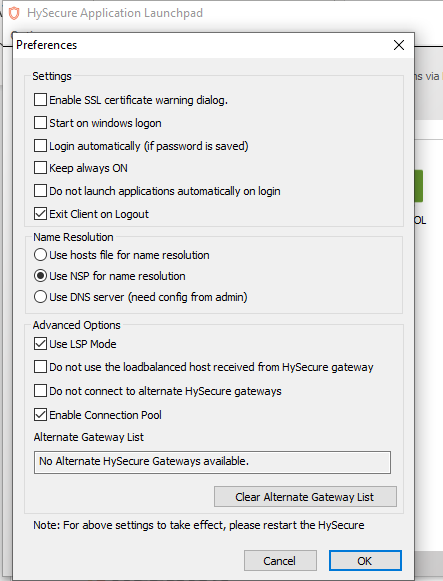
Task: Disable the Use LSP Mode checkbox
Action: point(40,344)
